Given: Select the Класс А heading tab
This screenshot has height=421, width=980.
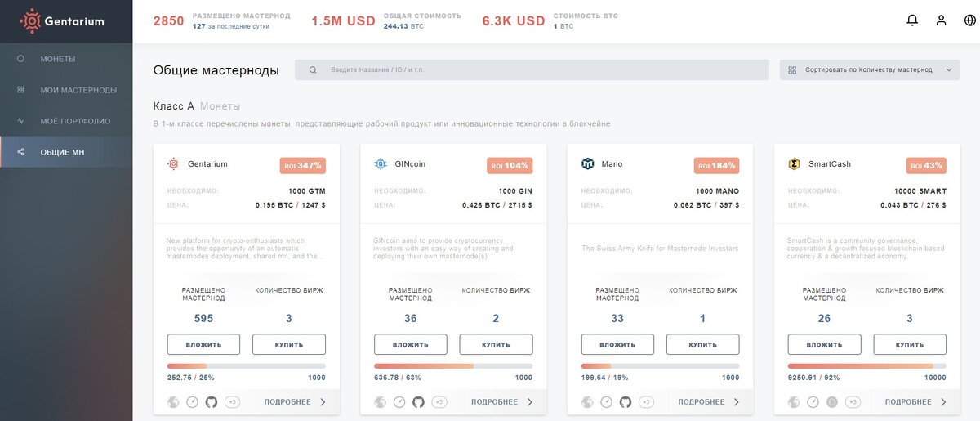Looking at the screenshot, I should 174,106.
